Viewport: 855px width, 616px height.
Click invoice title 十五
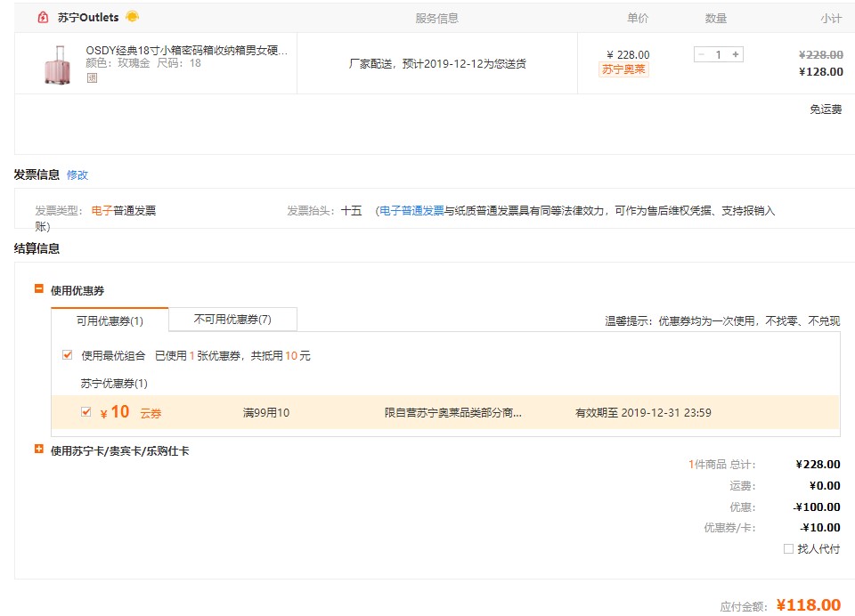(352, 211)
